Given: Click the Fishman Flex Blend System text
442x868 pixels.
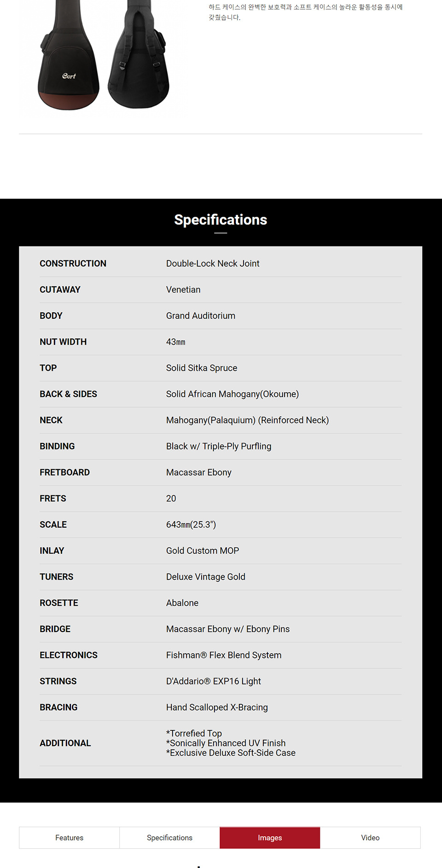Looking at the screenshot, I should click(x=224, y=655).
